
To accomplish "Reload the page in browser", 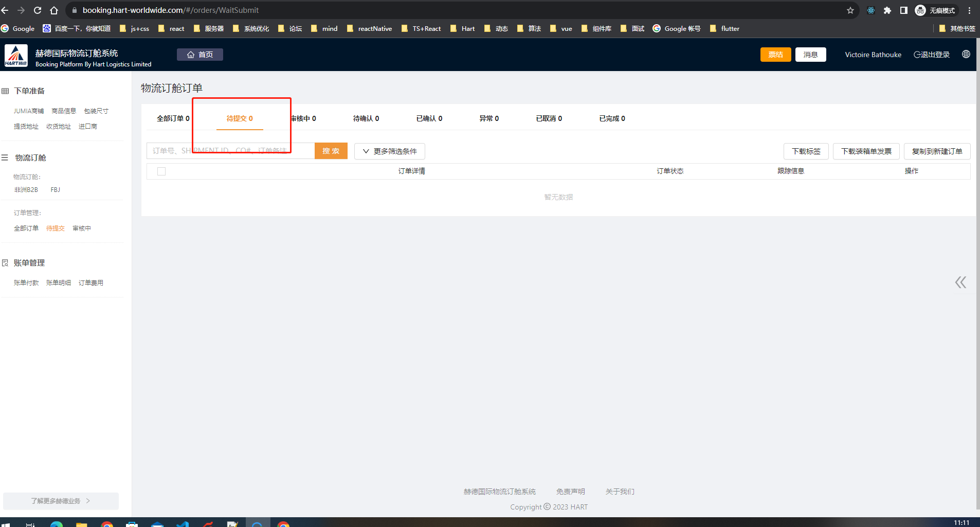I will coord(38,10).
